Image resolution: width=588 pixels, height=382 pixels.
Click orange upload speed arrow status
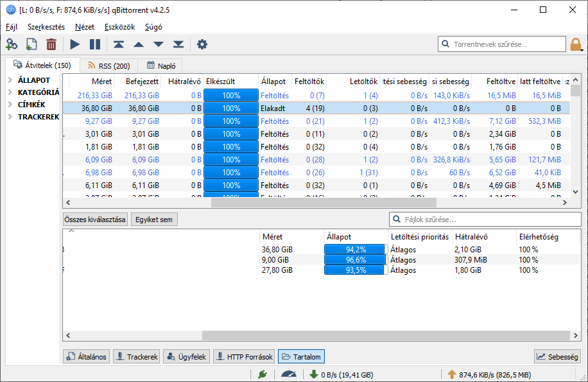tap(451, 374)
